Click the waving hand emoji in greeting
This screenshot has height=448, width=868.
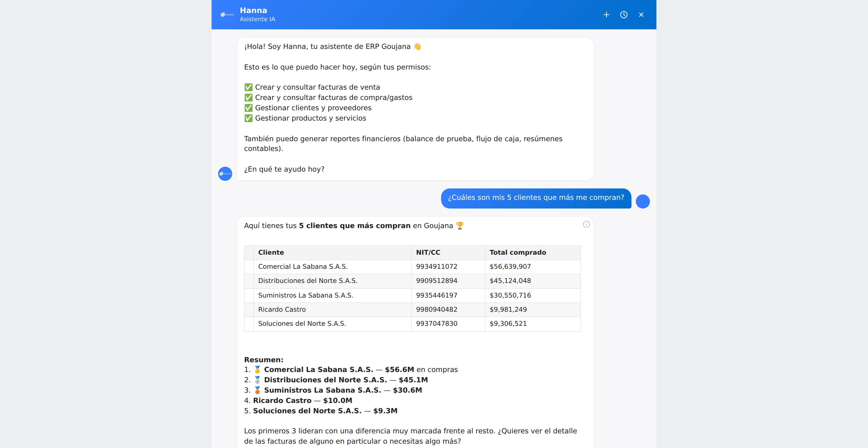pyautogui.click(x=417, y=46)
